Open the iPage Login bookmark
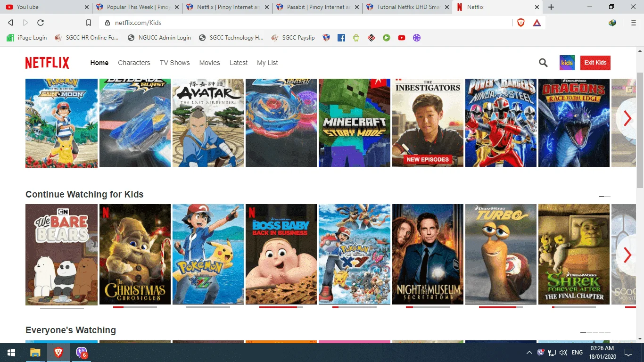Image resolution: width=644 pixels, height=362 pixels. pyautogui.click(x=27, y=38)
